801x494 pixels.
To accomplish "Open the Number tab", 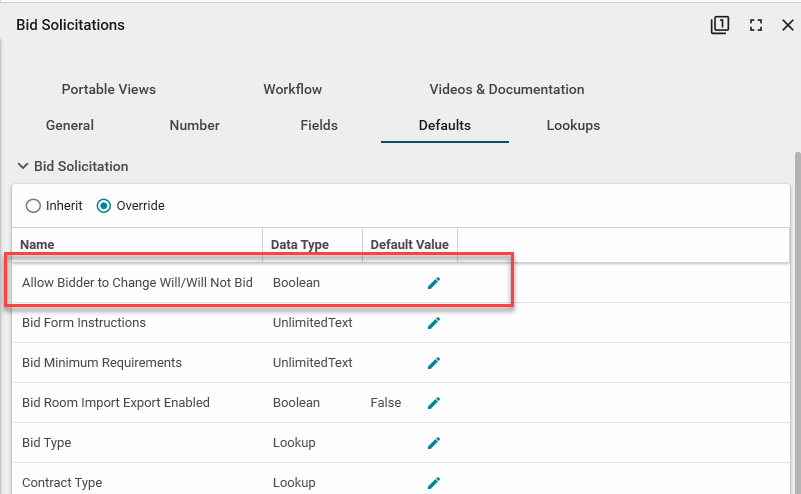I will tap(194, 125).
